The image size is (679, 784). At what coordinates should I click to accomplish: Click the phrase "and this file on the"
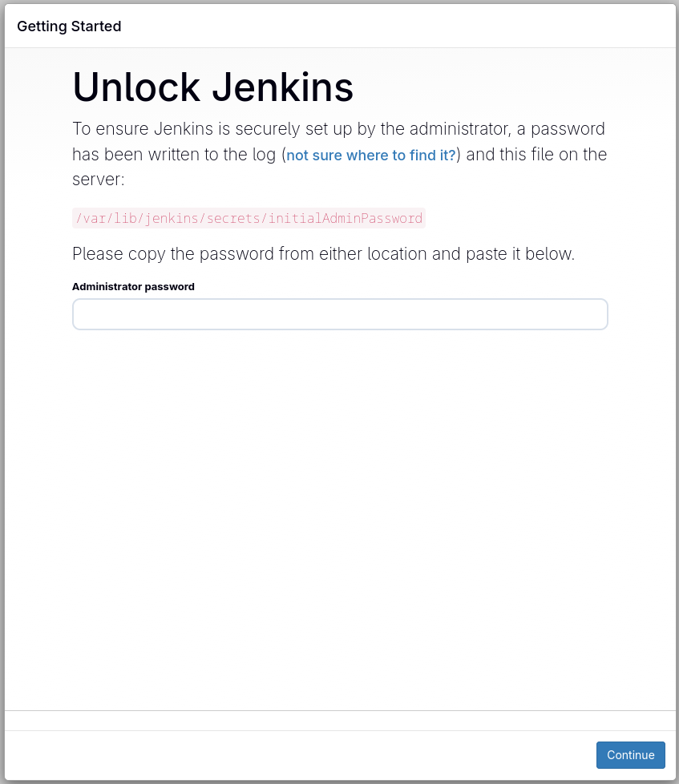pyautogui.click(x=536, y=154)
